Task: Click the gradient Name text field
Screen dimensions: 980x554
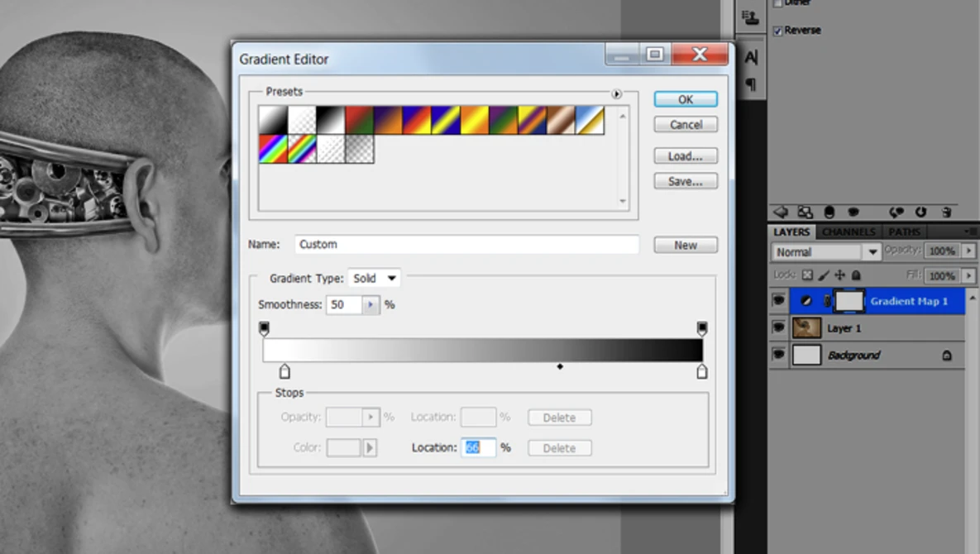Action: point(467,244)
